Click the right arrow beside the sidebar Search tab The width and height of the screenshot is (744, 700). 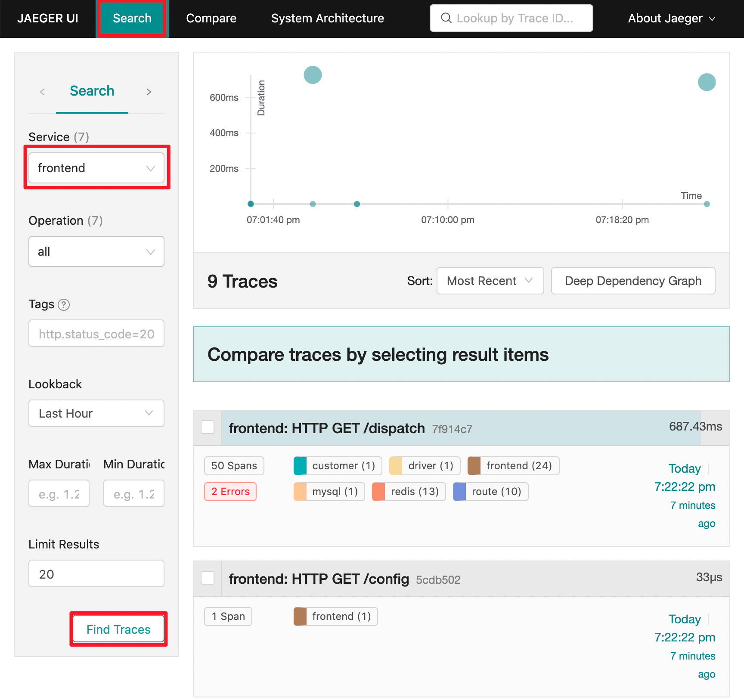tap(149, 92)
